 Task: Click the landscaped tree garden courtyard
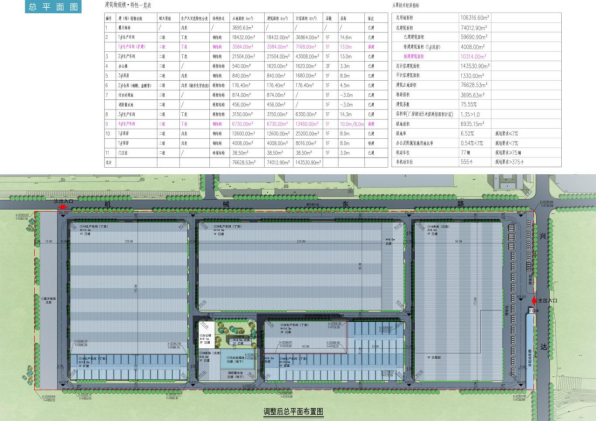(x=236, y=334)
